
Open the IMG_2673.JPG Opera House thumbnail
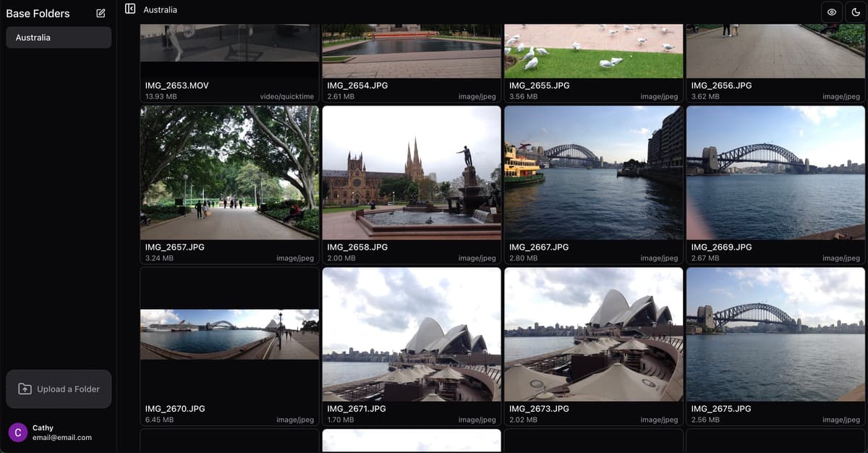pos(594,334)
